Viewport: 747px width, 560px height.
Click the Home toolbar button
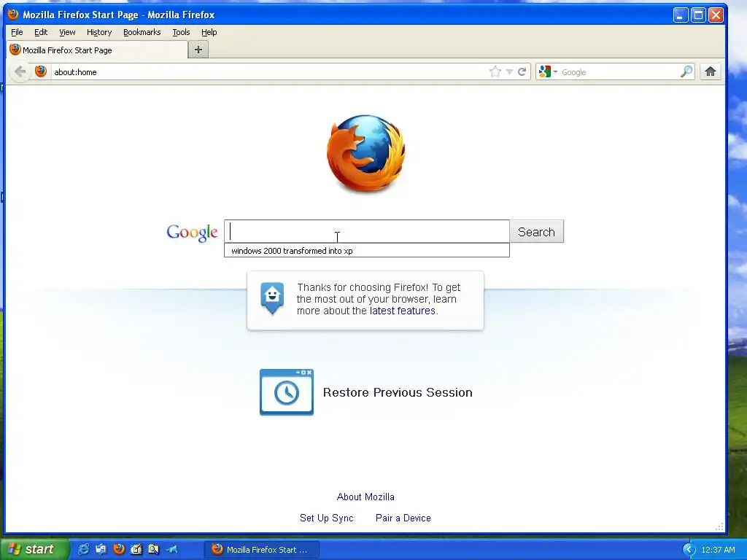click(711, 72)
